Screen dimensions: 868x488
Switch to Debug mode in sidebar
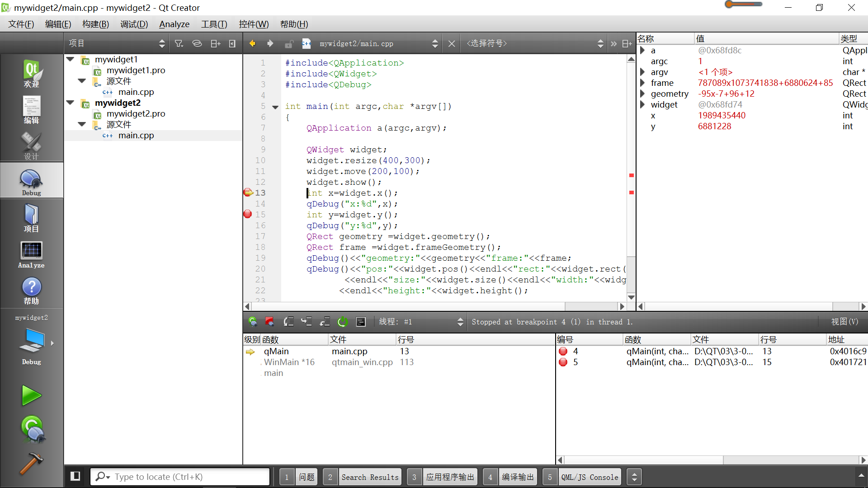[x=31, y=182]
